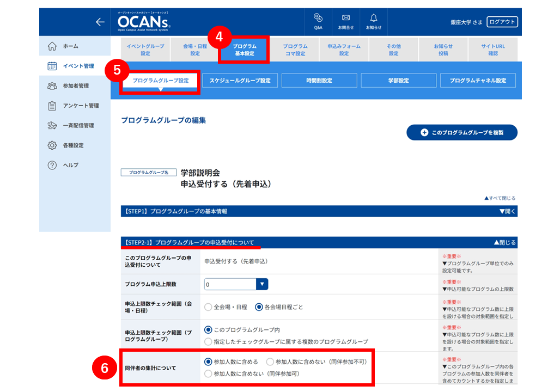The width and height of the screenshot is (560, 392).
Task: Switch to 時間割設定 sub-tab
Action: pyautogui.click(x=319, y=81)
